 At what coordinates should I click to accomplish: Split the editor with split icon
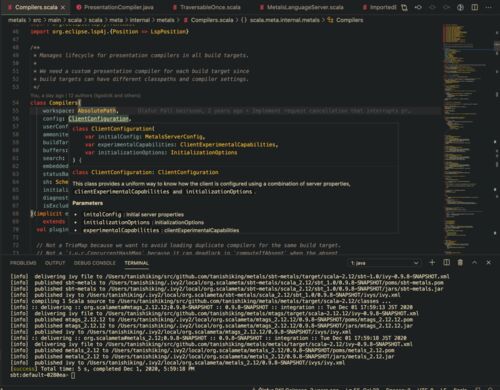point(475,7)
